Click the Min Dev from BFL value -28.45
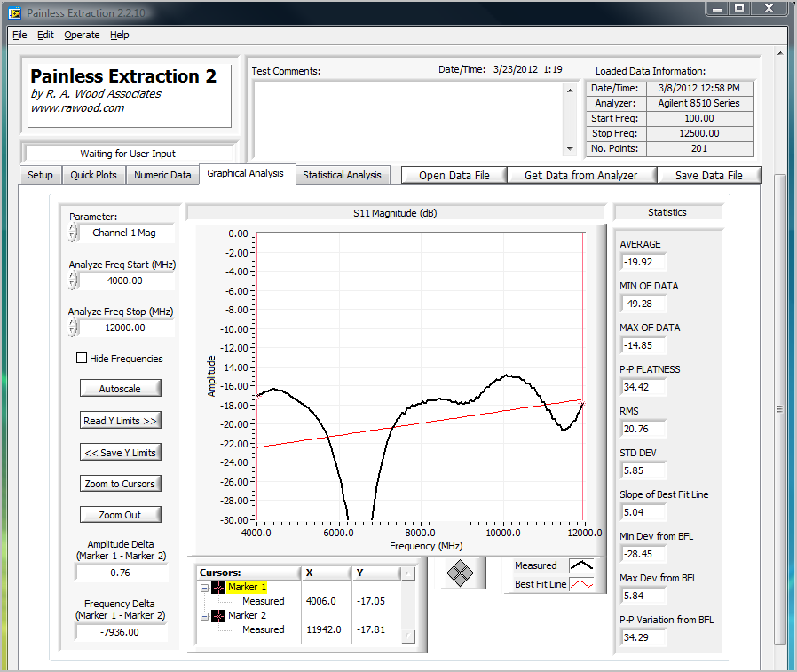 pyautogui.click(x=644, y=554)
